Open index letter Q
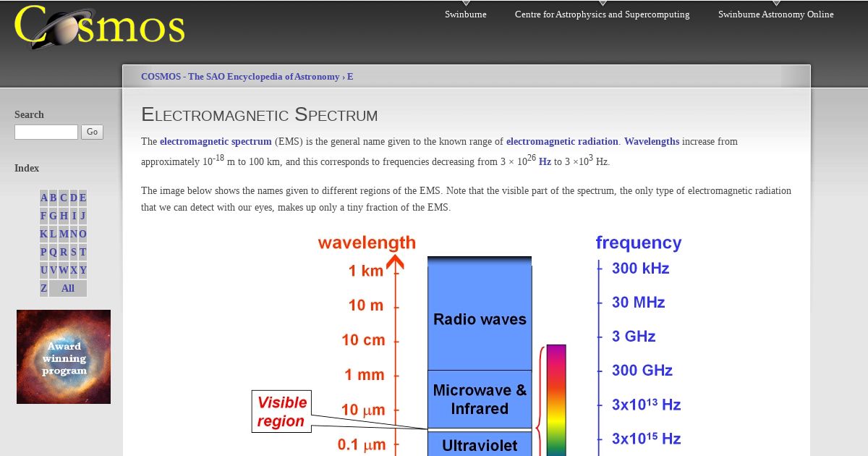 53,252
